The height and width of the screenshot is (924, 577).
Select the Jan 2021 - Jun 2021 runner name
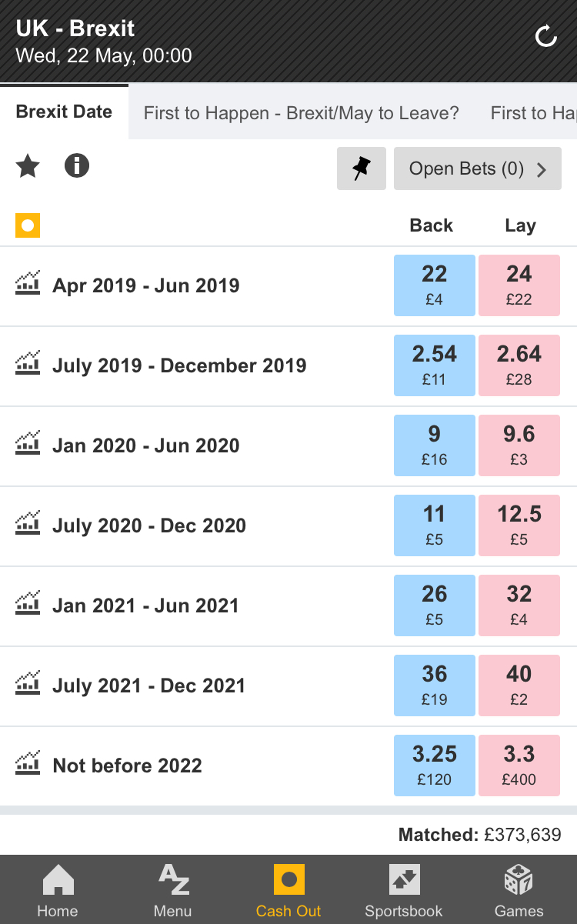pos(145,605)
